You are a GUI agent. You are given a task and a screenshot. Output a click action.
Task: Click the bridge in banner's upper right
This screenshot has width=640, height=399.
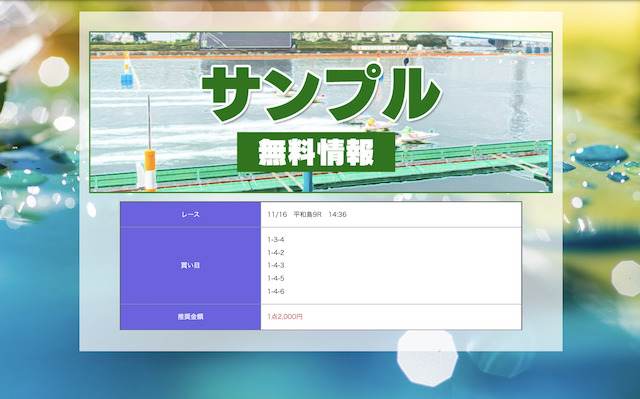[499, 40]
